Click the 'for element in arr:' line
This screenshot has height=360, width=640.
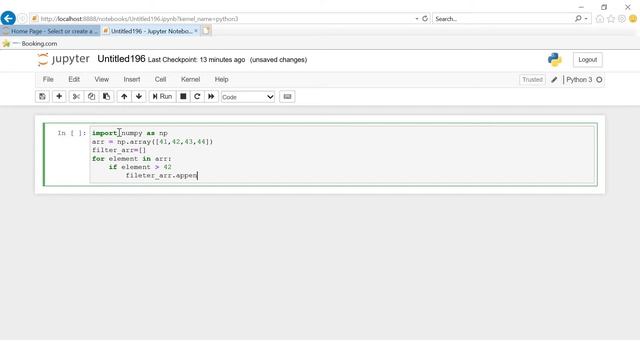pyautogui.click(x=131, y=159)
